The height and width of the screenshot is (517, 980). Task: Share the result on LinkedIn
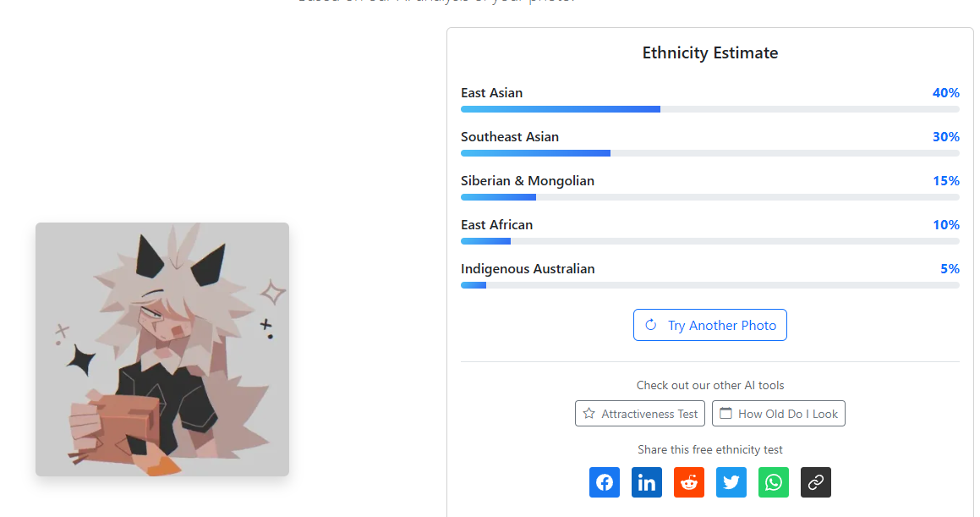pyautogui.click(x=647, y=482)
